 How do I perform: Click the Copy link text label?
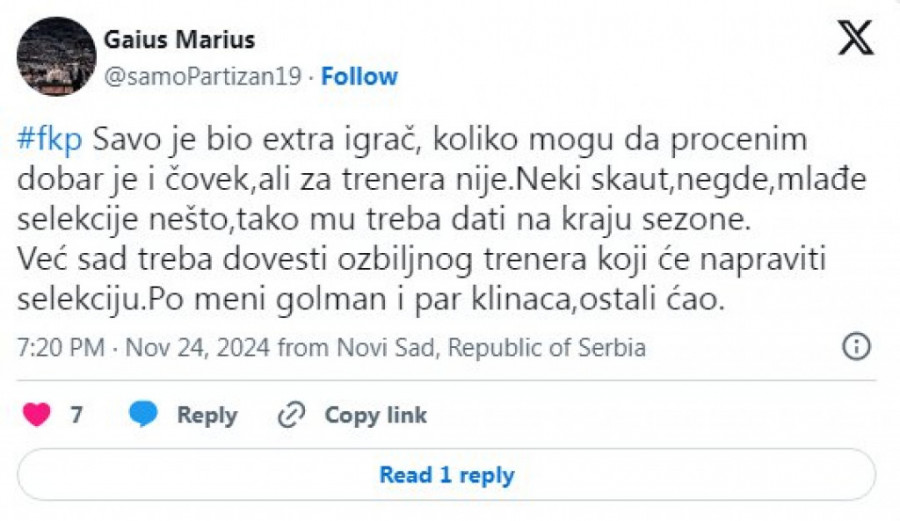[375, 415]
